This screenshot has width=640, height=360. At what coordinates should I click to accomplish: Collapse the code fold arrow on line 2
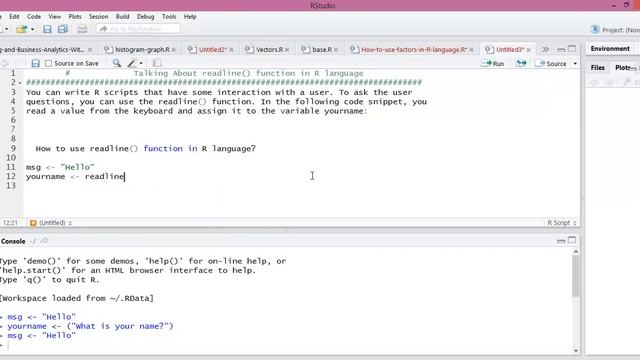(20, 83)
